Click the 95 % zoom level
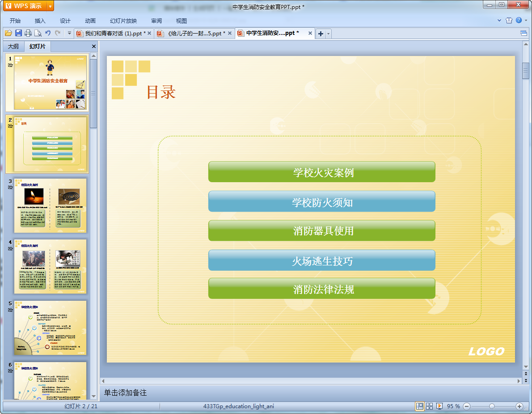Image resolution: width=532 pixels, height=414 pixels. click(x=453, y=406)
